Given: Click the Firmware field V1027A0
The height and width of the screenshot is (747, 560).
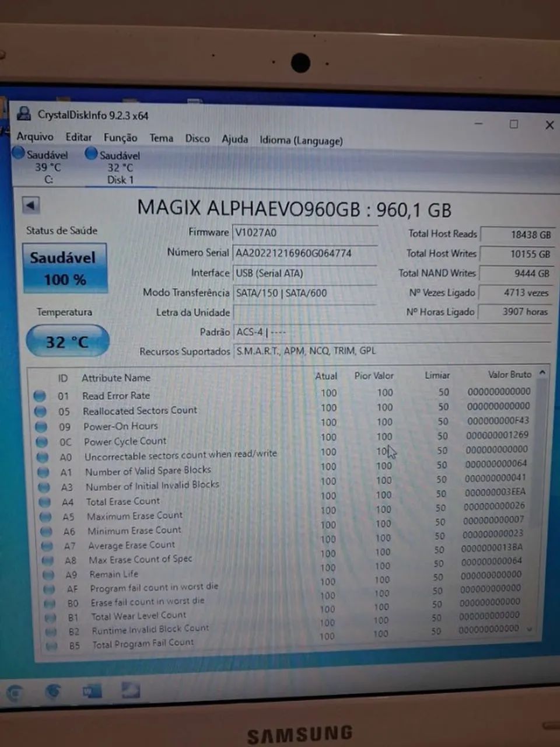Looking at the screenshot, I should coord(304,233).
